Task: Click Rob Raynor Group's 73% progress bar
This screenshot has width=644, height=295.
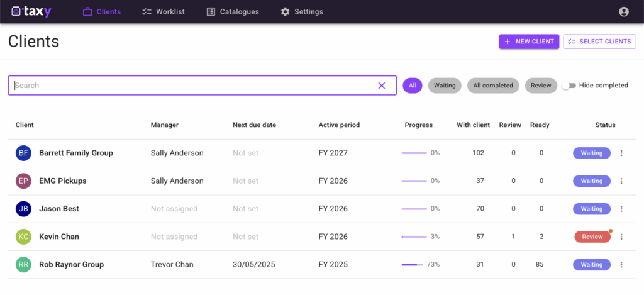Action: 413,265
